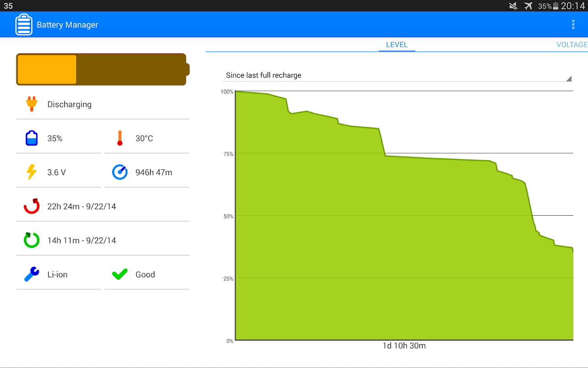
Task: Tap the blue battery level icon
Action: (31, 138)
